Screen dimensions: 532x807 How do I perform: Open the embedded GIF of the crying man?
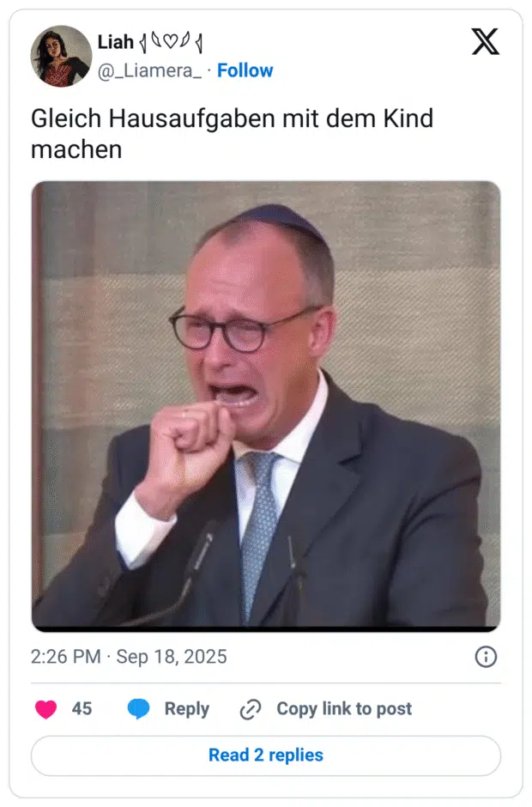click(x=266, y=406)
